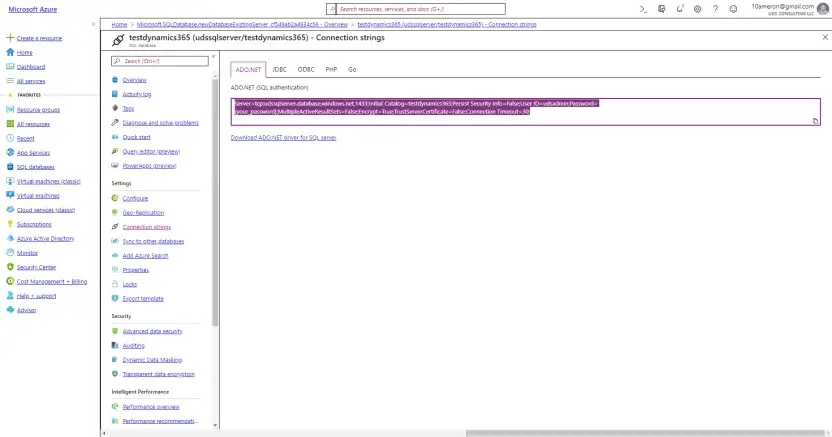Screen dimensions: 832x437
Task: Open Performance overview item
Action: pos(151,407)
